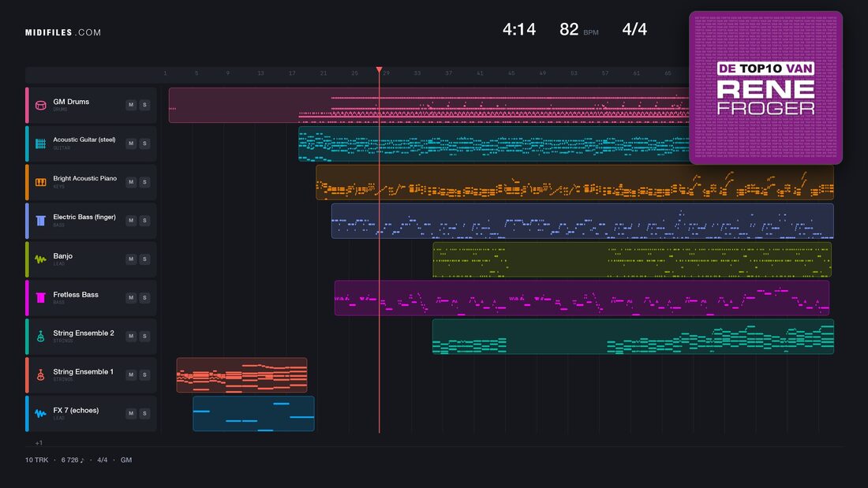Click the String Ensemble 2 icon
The image size is (868, 488).
(40, 337)
